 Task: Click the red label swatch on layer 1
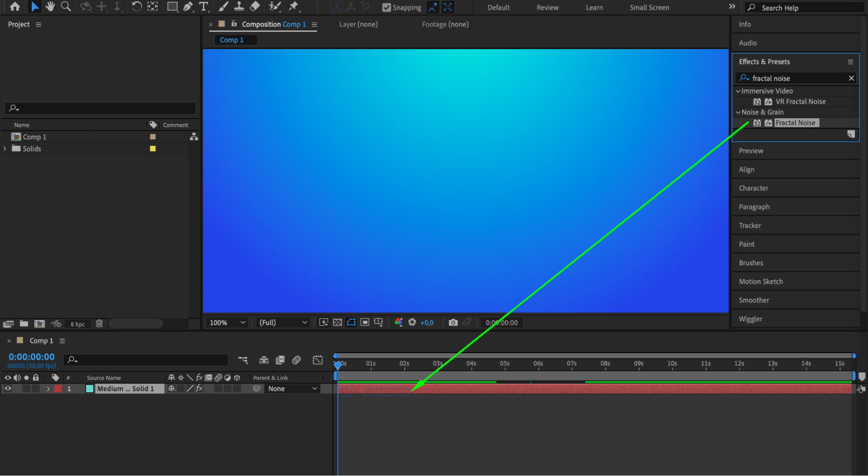[x=58, y=389]
